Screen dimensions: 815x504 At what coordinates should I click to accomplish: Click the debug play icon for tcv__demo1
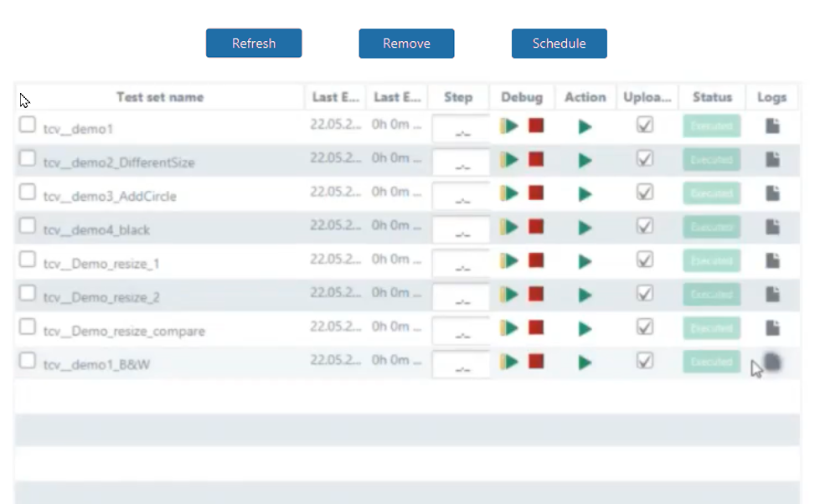point(509,126)
